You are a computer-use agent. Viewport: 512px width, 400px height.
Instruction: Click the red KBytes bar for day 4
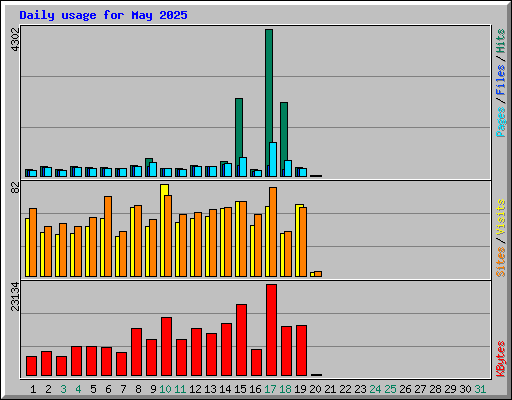tap(76, 361)
